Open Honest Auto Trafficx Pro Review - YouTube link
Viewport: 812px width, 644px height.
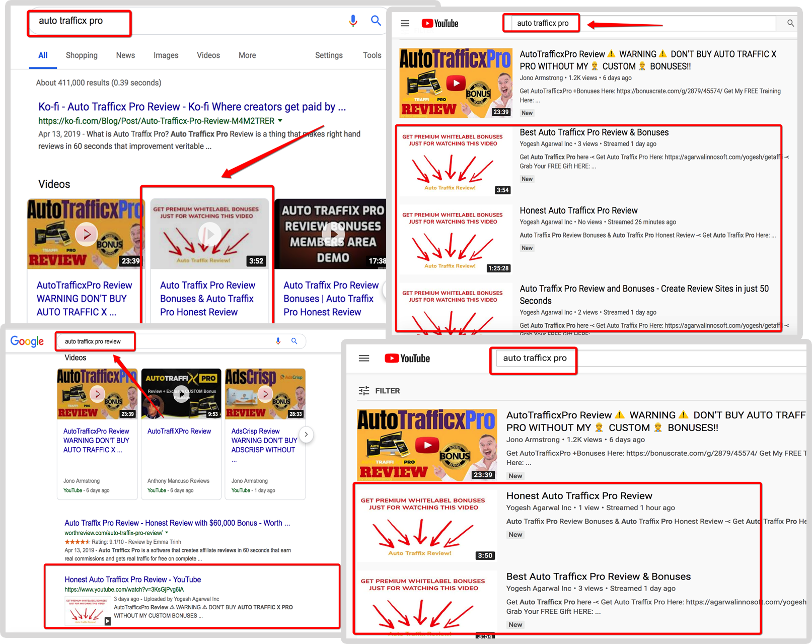click(133, 580)
